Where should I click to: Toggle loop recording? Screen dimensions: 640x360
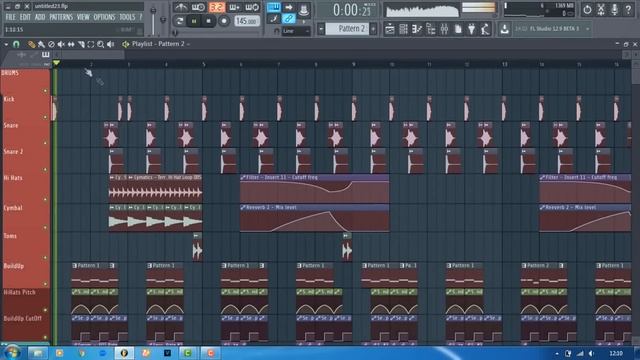coord(252,7)
